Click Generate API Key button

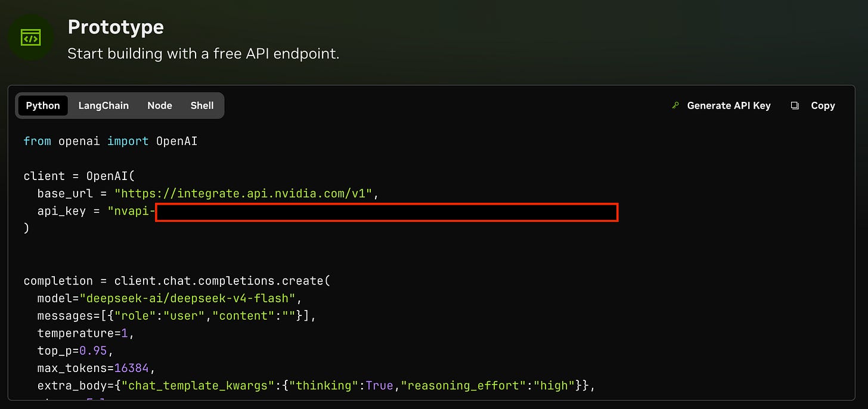[x=721, y=106]
